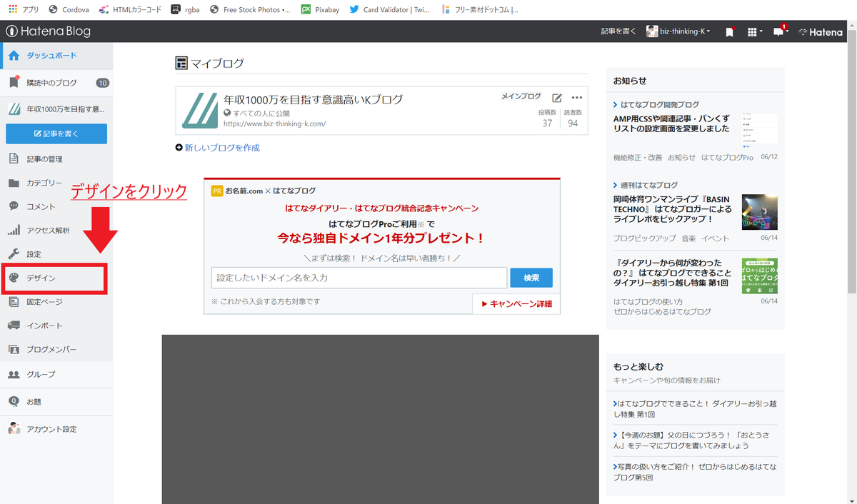Open お題 in the sidebar
This screenshot has width=857, height=504.
tap(56, 402)
